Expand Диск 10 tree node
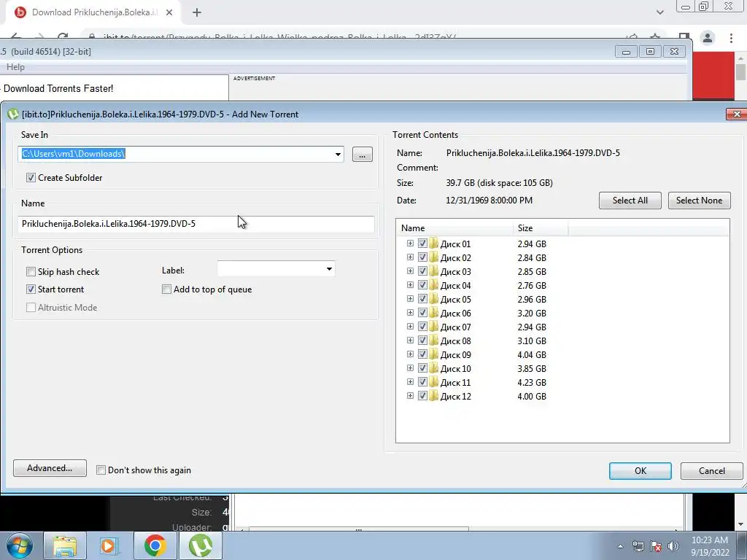The height and width of the screenshot is (560, 747). 410,367
